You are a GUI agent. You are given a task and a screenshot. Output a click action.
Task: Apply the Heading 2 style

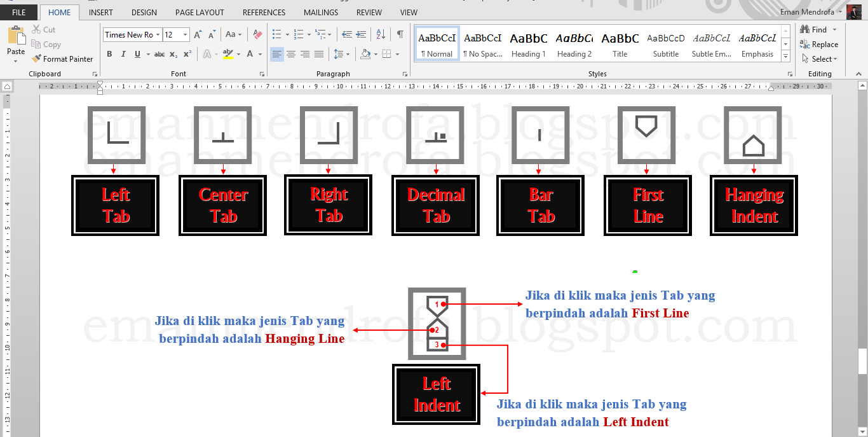point(574,45)
